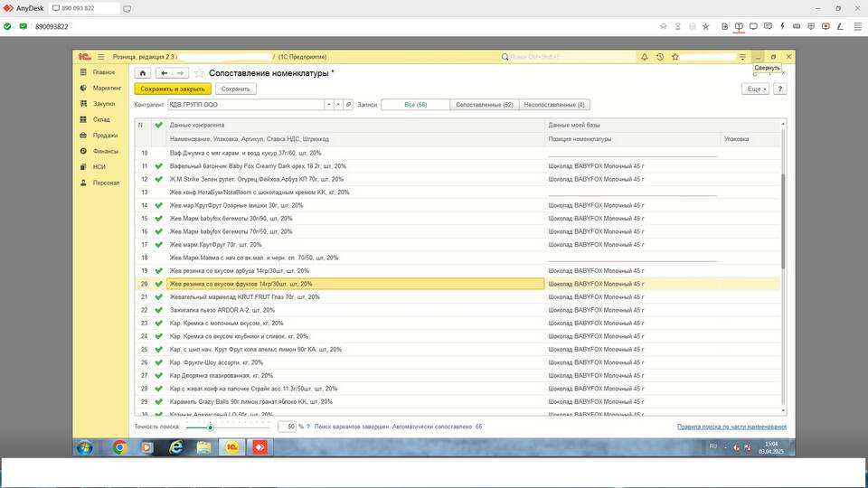868x488 pixels.
Task: Open the НСИ section icon
Action: click(83, 166)
